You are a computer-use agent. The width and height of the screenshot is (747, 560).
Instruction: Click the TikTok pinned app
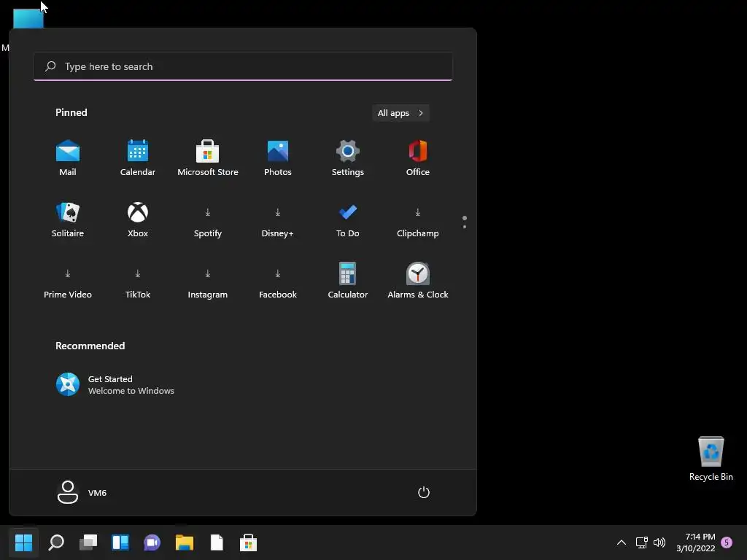pos(138,281)
